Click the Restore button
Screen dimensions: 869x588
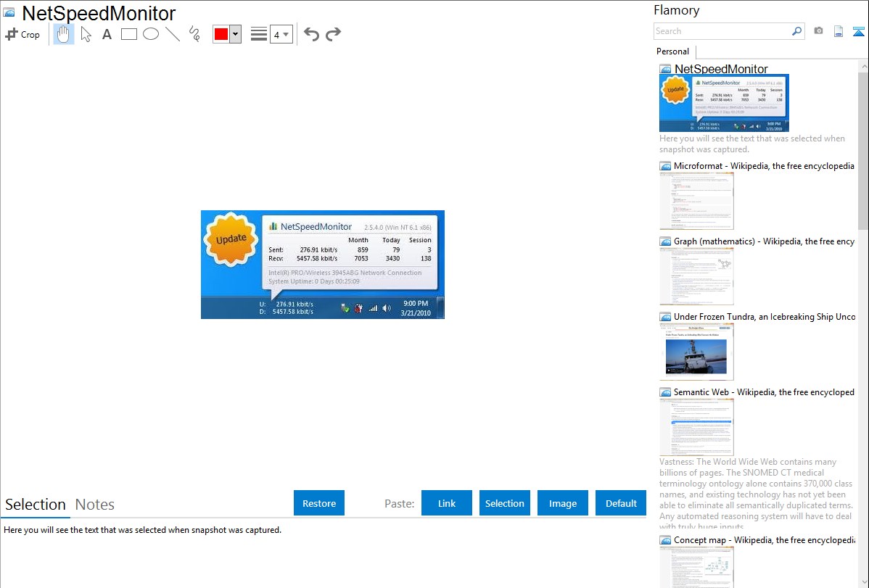(x=319, y=503)
